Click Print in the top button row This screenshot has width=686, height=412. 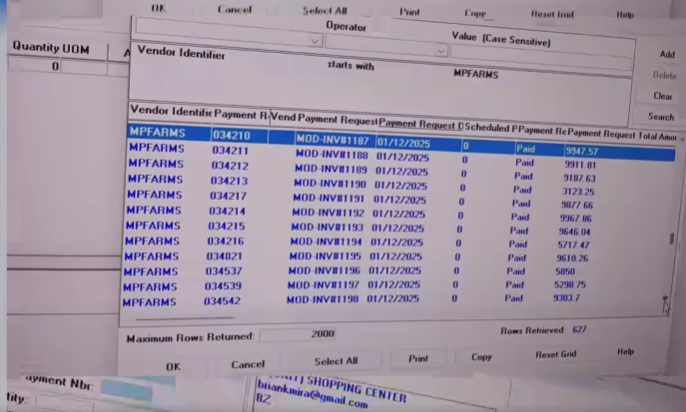point(410,12)
